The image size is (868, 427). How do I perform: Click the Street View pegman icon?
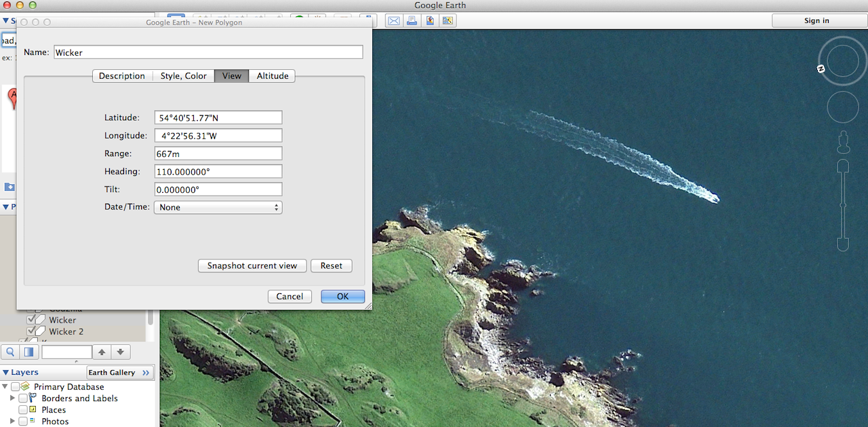(843, 141)
